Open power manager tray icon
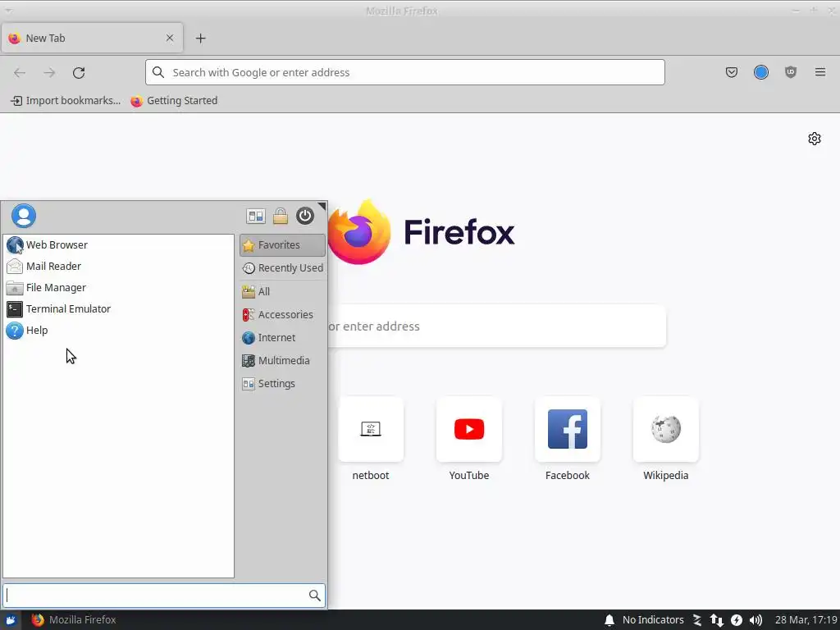840x630 pixels. [737, 620]
